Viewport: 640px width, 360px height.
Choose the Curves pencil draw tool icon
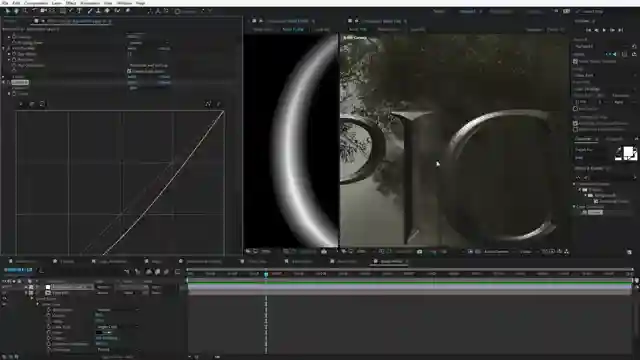(218, 104)
